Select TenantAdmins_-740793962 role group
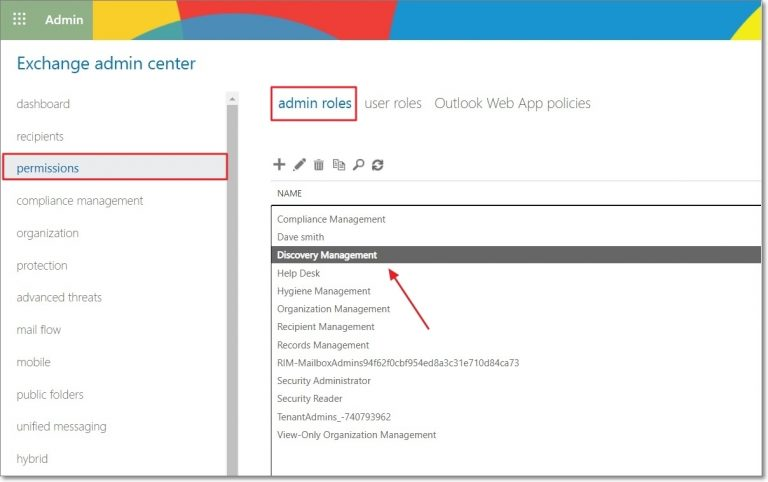 click(x=516, y=417)
